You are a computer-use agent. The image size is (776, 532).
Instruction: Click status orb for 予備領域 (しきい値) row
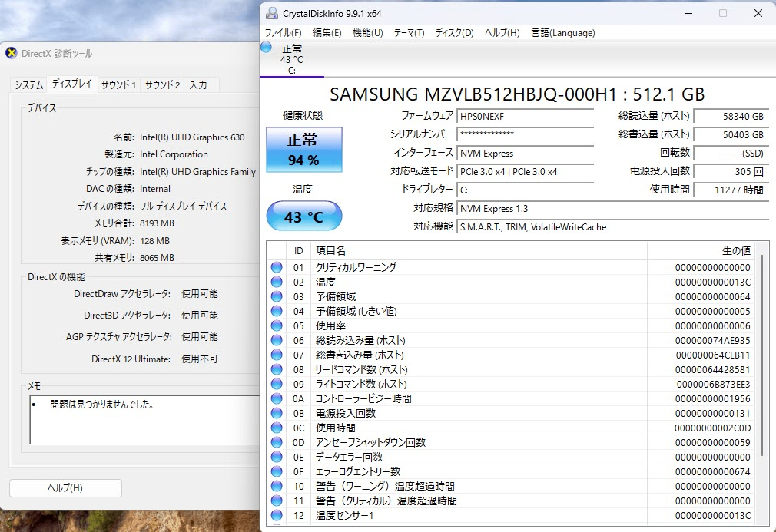pos(277,311)
